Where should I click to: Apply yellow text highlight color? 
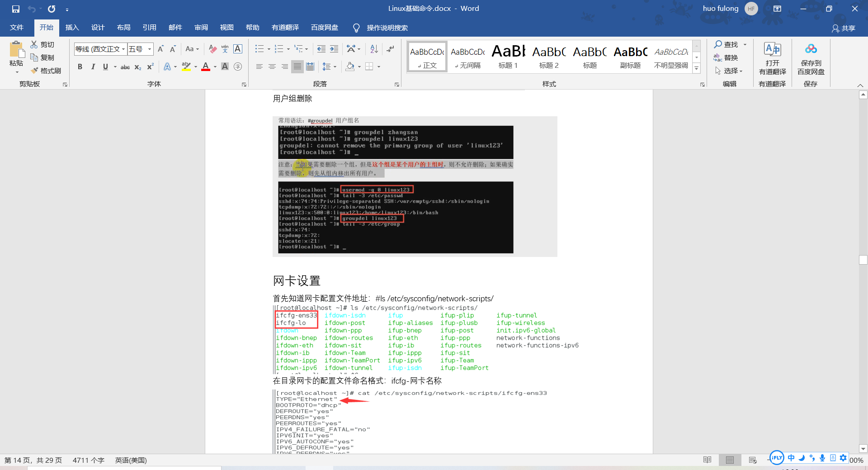point(186,66)
